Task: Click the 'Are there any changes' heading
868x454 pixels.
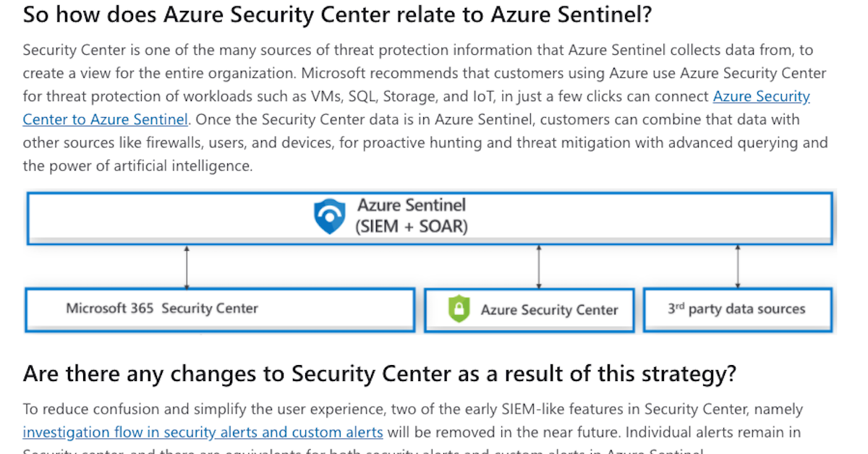Action: pyautogui.click(x=379, y=374)
